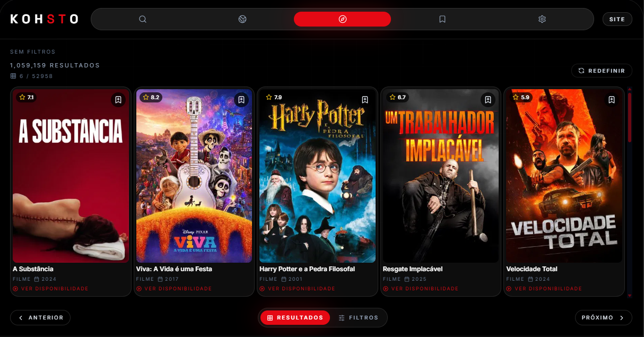The height and width of the screenshot is (337, 644).
Task: Click the results vertical scrollbar down arrow
Action: pos(630,295)
